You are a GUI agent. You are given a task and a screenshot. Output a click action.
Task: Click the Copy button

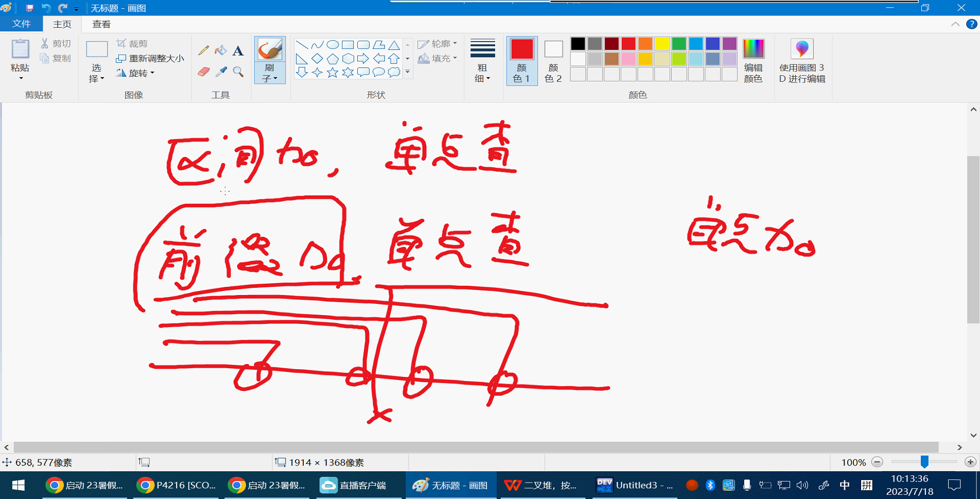click(x=56, y=58)
